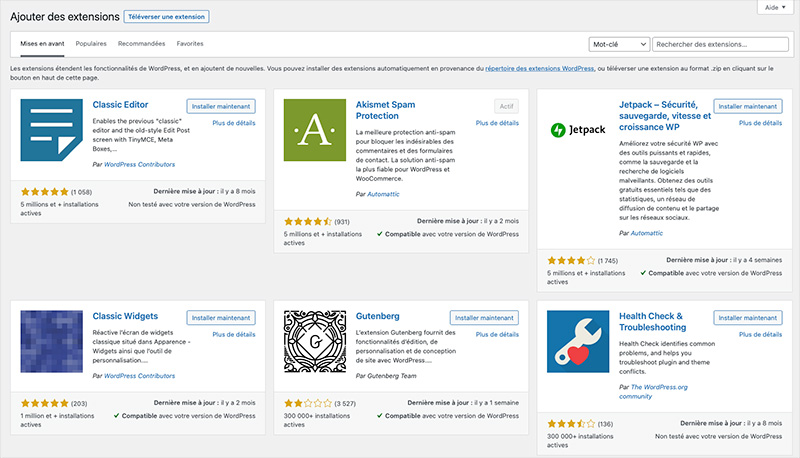Image resolution: width=800 pixels, height=458 pixels.
Task: Open Health Check & Troubleshooting title link
Action: pos(653,321)
